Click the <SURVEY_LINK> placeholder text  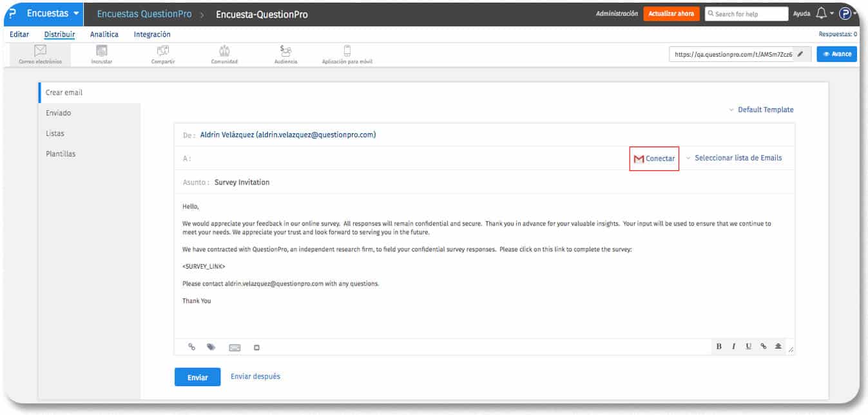tap(204, 267)
